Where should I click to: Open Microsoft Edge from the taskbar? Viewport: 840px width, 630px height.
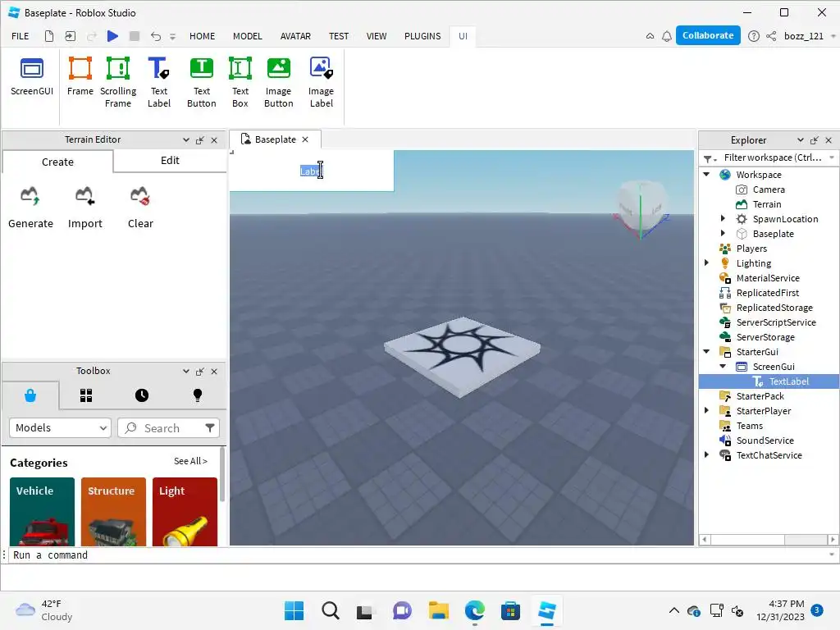(475, 610)
